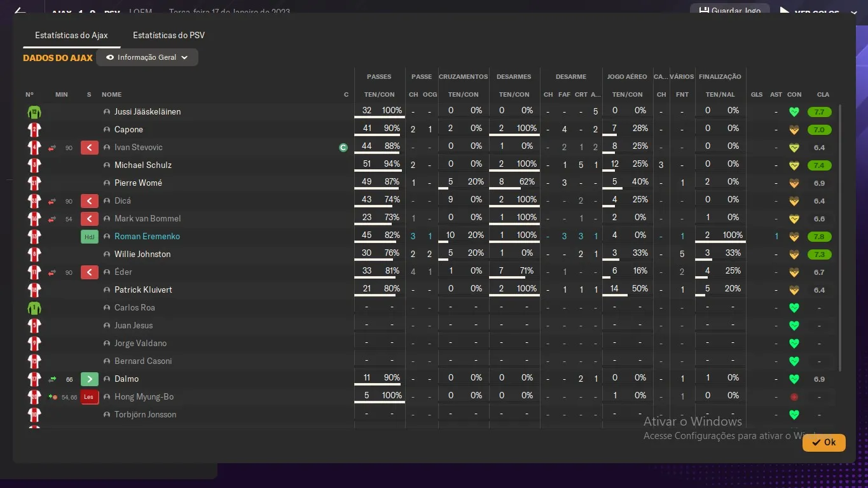Click Torbjörn Jonsson's name
This screenshot has width=868, height=488.
coord(145,415)
